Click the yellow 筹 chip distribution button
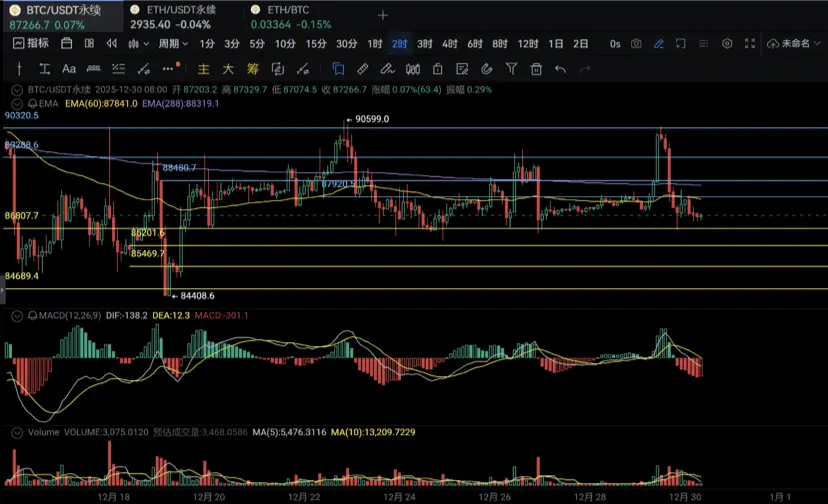The width and height of the screenshot is (828, 504). pyautogui.click(x=253, y=69)
